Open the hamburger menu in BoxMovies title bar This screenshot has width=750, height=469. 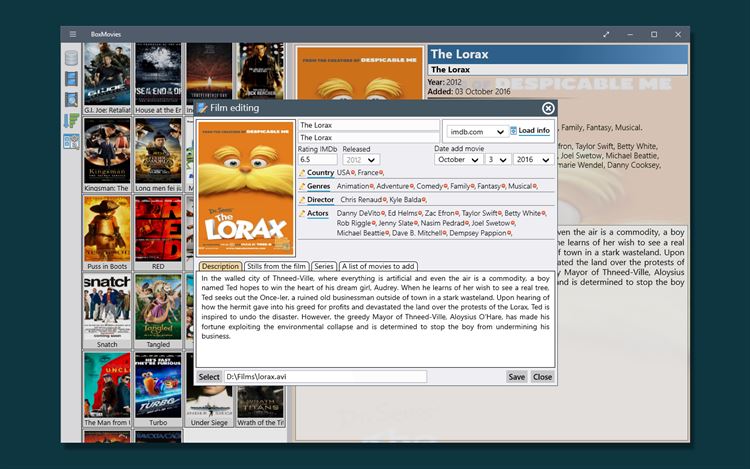point(73,34)
